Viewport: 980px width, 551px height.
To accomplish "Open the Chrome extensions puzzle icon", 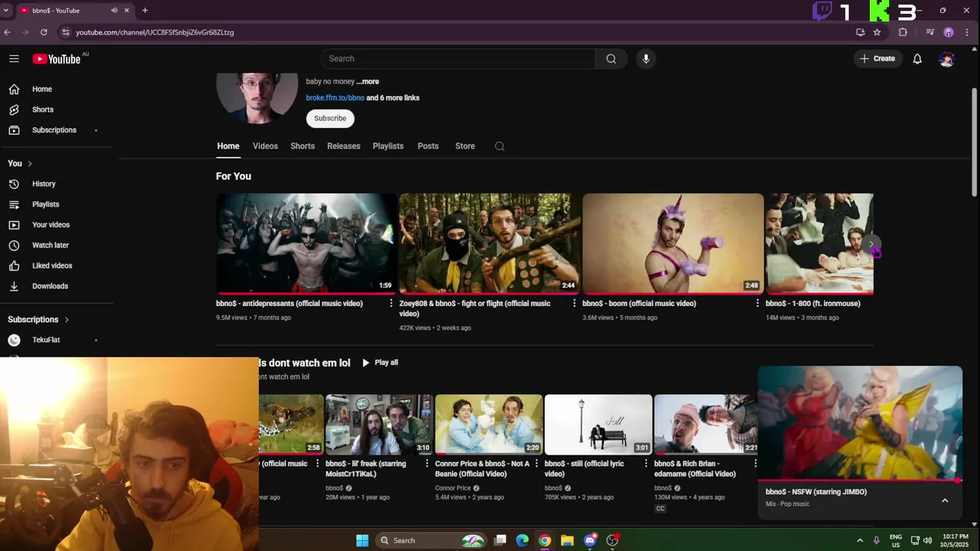I will (903, 32).
